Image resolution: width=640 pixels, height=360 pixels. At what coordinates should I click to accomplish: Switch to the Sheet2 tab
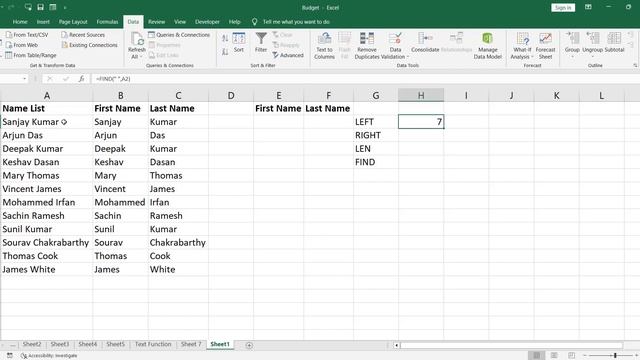point(32,344)
